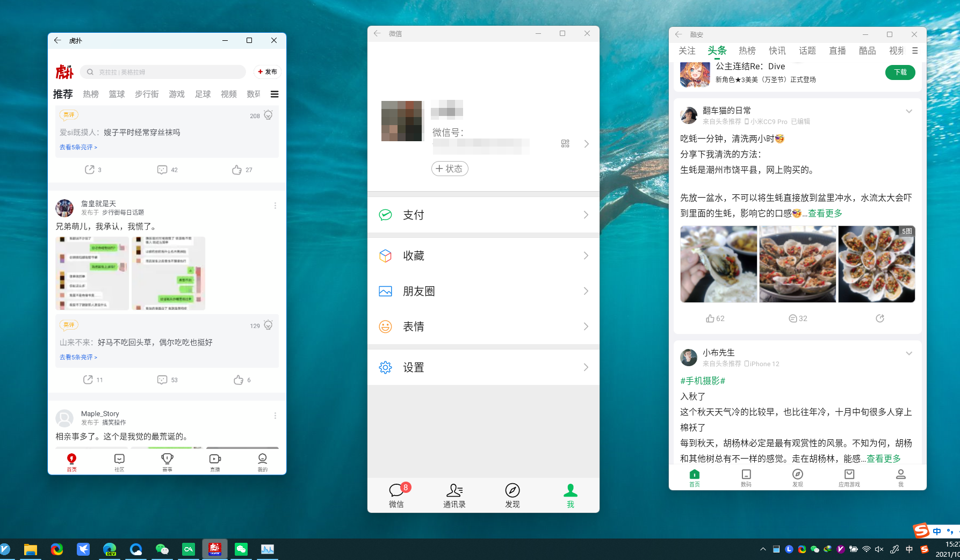960x560 pixels.
Task: Open WeChat QR code icon
Action: point(565,144)
